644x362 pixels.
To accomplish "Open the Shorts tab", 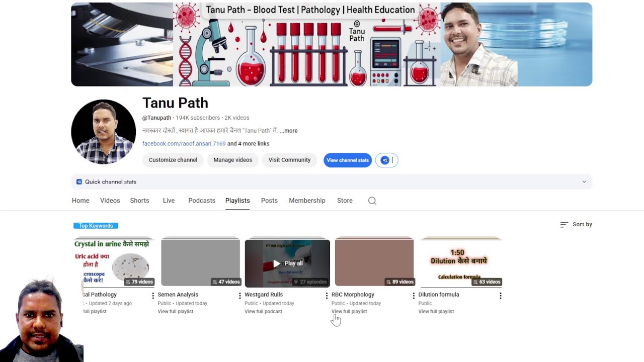I will coord(139,201).
